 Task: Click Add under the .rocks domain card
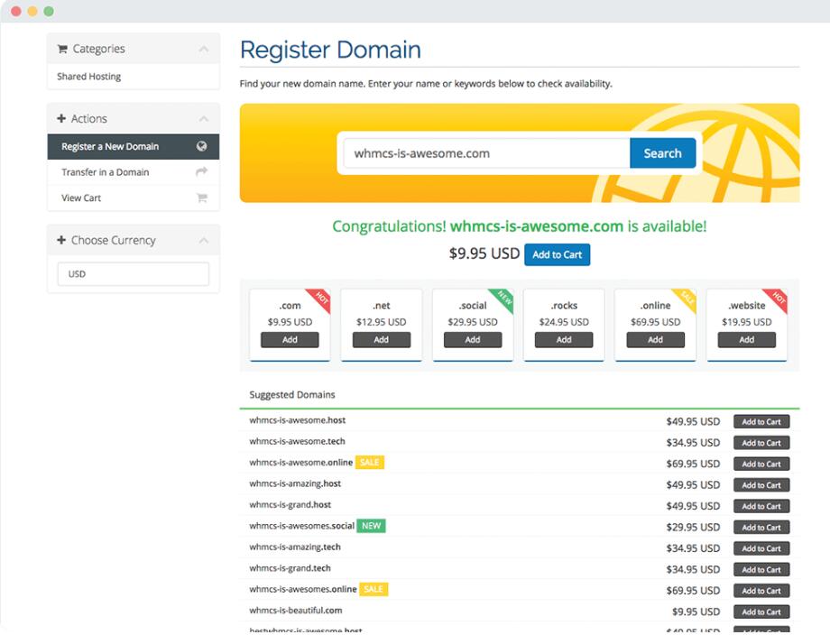tap(564, 340)
